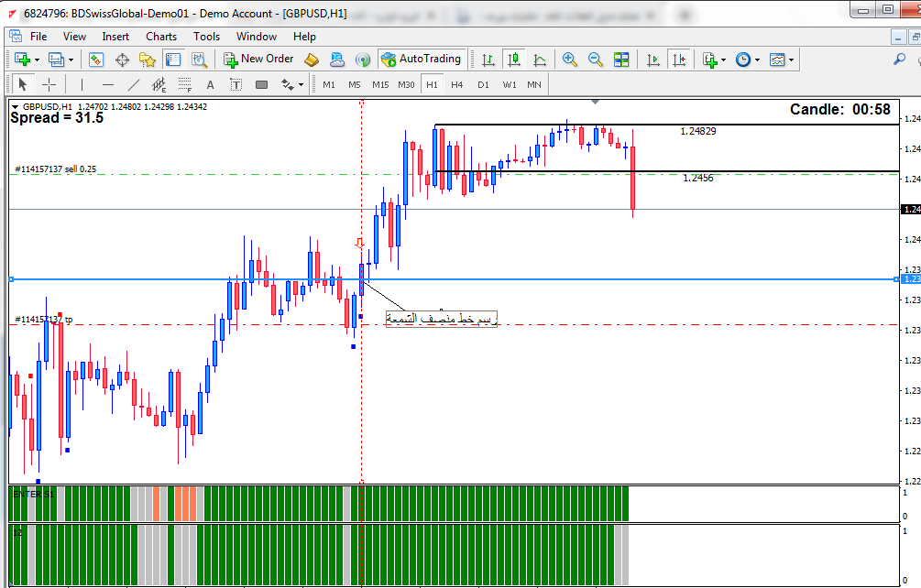Open the Navigator panel star-folder icon
Image resolution: width=921 pixels, height=588 pixels.
point(147,60)
